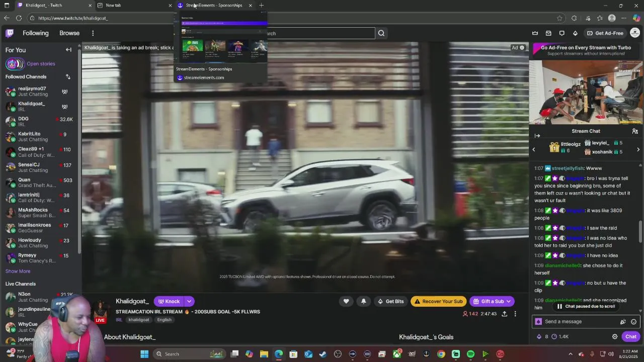Sort Followed Channels list

pyautogui.click(x=68, y=77)
